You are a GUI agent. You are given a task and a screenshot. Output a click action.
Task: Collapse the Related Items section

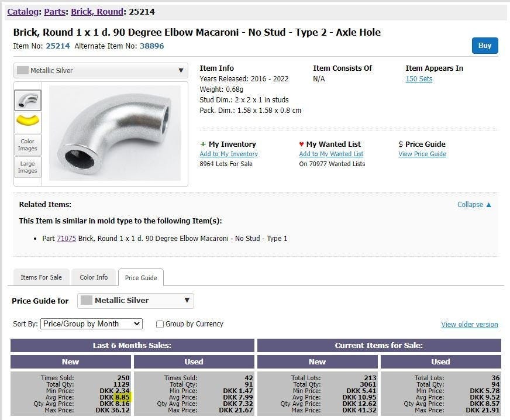pos(474,205)
